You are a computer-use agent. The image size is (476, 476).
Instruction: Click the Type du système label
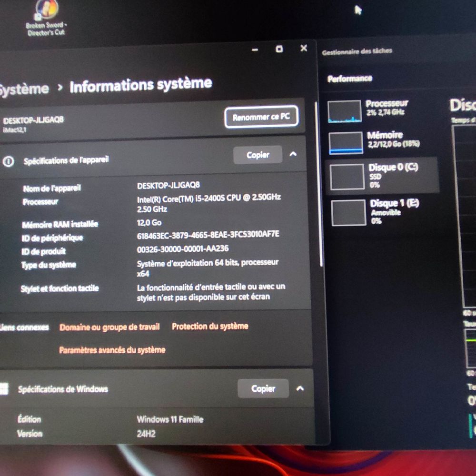click(49, 265)
